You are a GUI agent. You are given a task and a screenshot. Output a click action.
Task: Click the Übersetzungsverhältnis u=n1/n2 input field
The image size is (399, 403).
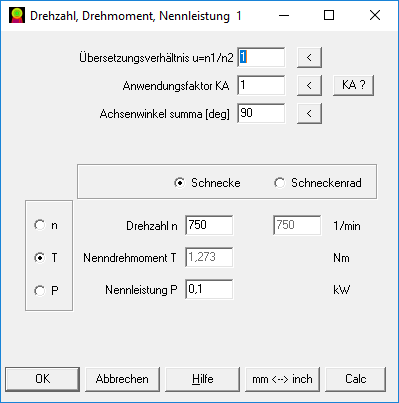(x=261, y=57)
